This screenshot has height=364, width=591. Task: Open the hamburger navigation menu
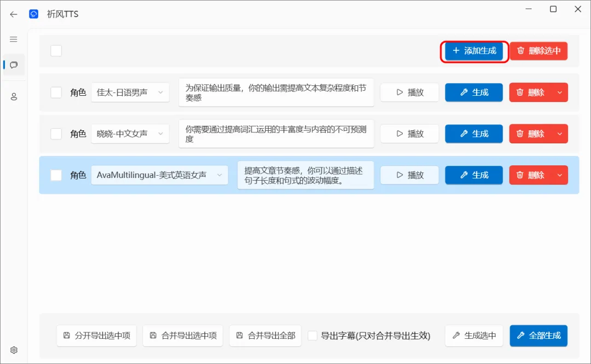coord(14,39)
